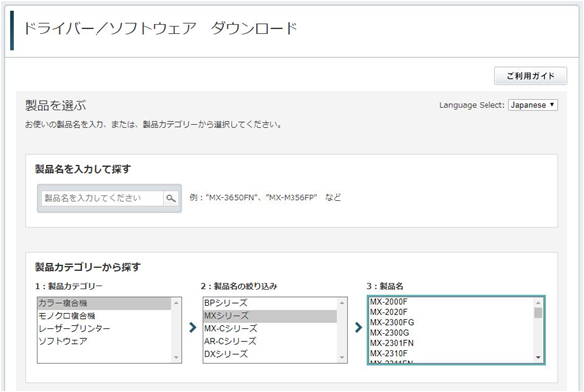The width and height of the screenshot is (584, 392).
Task: Click up arrow of series list scrollbar
Action: click(x=342, y=303)
